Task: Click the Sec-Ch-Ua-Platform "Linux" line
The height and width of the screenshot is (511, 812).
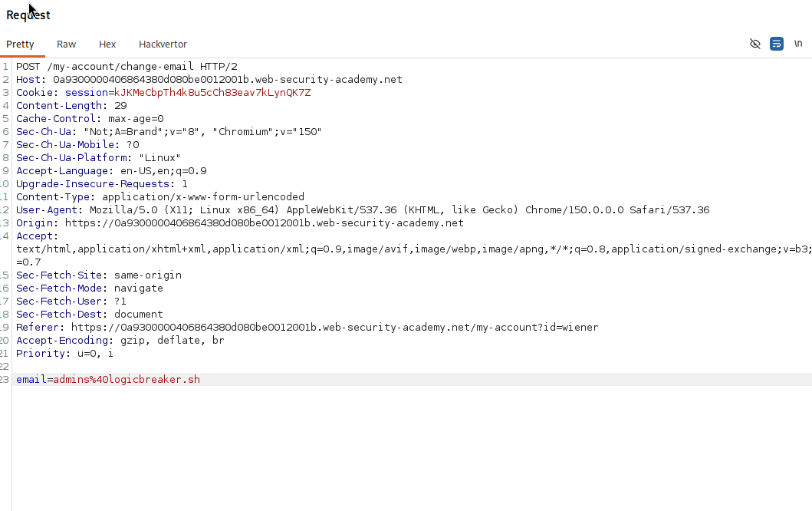Action: click(x=98, y=157)
